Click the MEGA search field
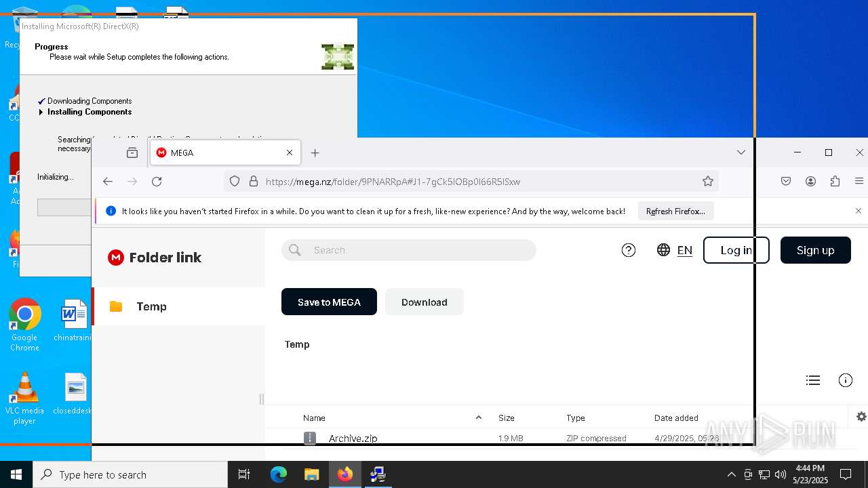868x488 pixels. point(409,250)
